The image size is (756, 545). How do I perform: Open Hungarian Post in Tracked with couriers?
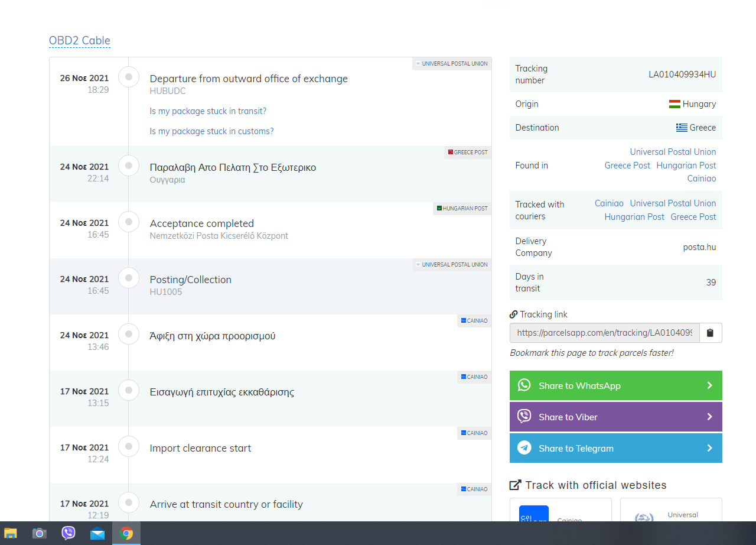(634, 217)
